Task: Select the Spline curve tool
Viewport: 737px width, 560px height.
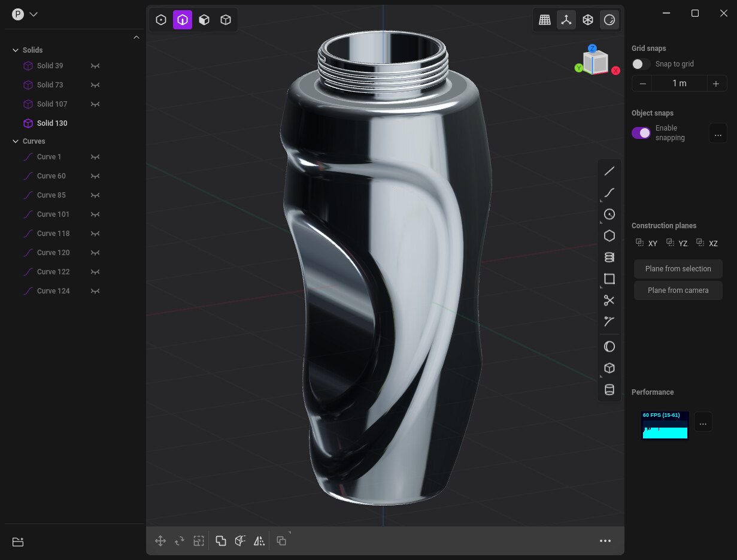Action: [x=609, y=192]
